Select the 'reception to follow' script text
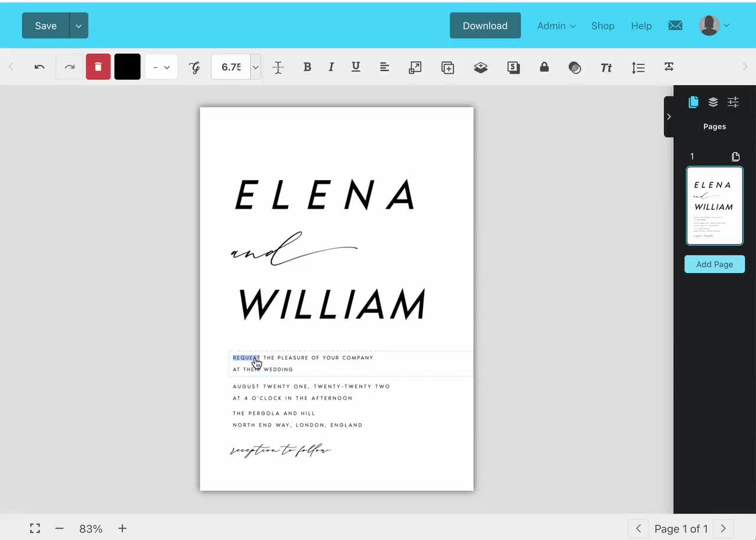 pyautogui.click(x=281, y=451)
